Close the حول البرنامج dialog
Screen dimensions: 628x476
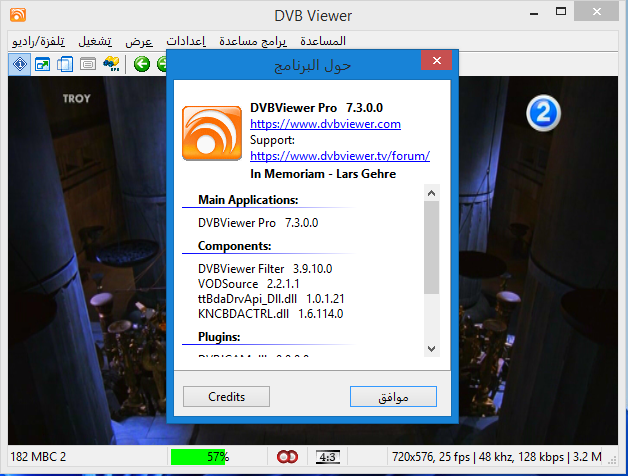(437, 61)
